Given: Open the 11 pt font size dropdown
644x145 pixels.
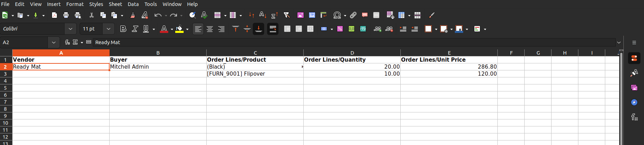Looking at the screenshot, I should [109, 29].
